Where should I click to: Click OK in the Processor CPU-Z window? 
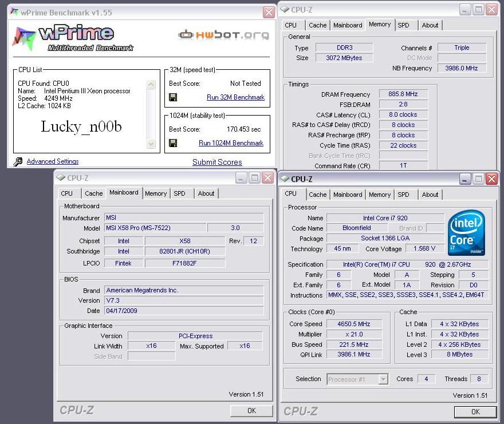coord(475,412)
